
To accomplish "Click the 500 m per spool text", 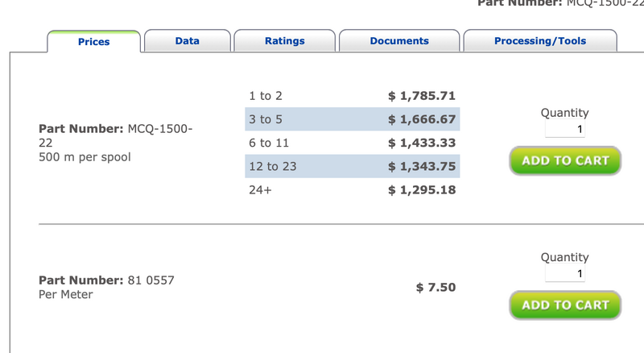I will click(x=85, y=157).
